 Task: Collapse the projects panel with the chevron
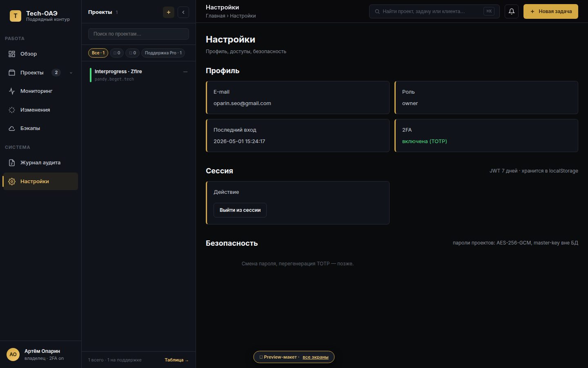click(x=183, y=12)
